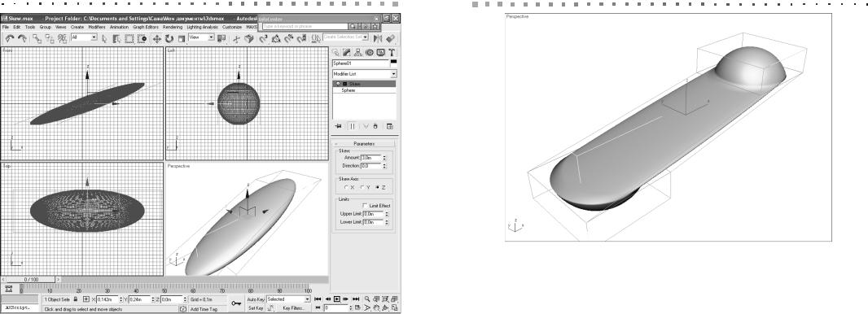Open the File menu

point(6,27)
